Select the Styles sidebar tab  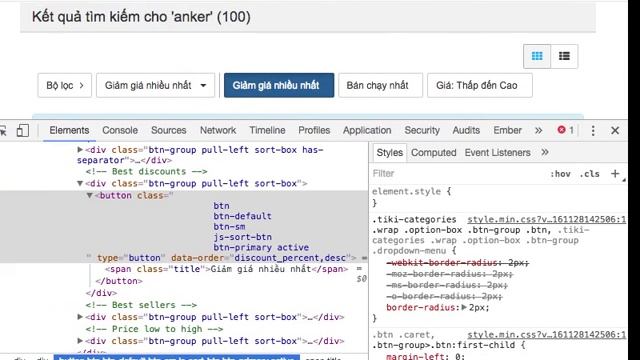[389, 153]
